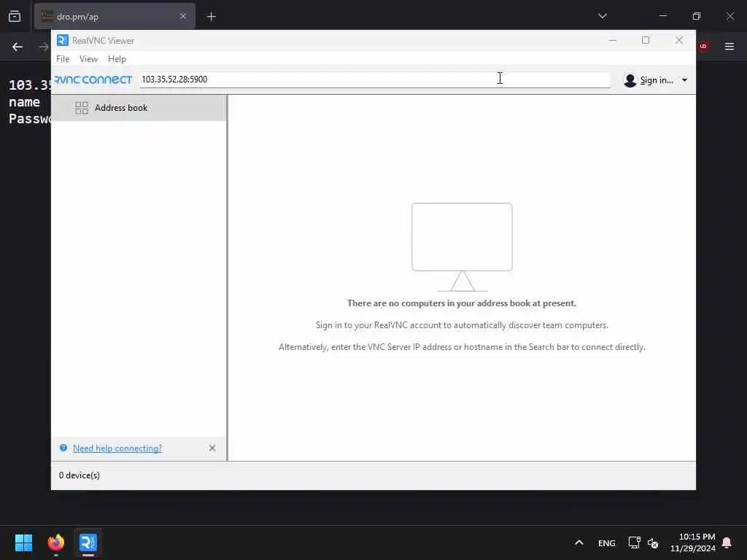
Task: Click the no computers in address book message
Action: [x=462, y=303]
